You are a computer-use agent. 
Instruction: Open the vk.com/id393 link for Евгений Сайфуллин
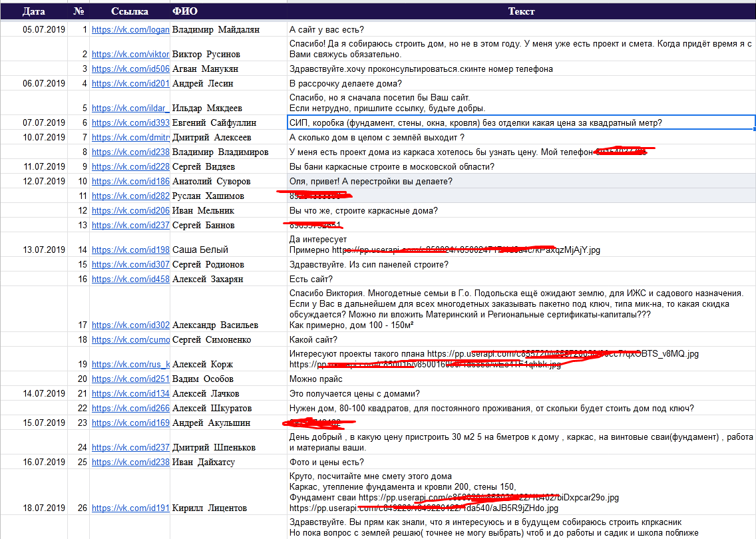[x=130, y=122]
